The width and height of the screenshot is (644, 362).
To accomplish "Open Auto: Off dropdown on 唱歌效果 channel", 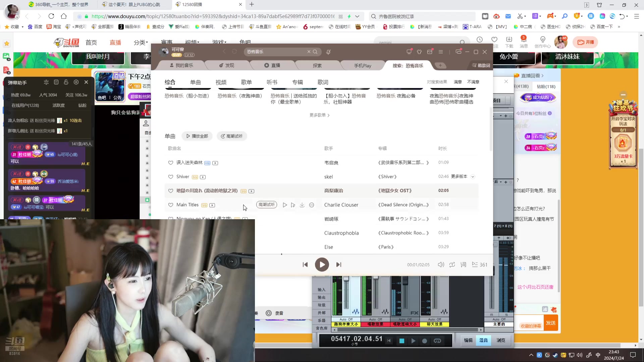I will click(x=376, y=319).
